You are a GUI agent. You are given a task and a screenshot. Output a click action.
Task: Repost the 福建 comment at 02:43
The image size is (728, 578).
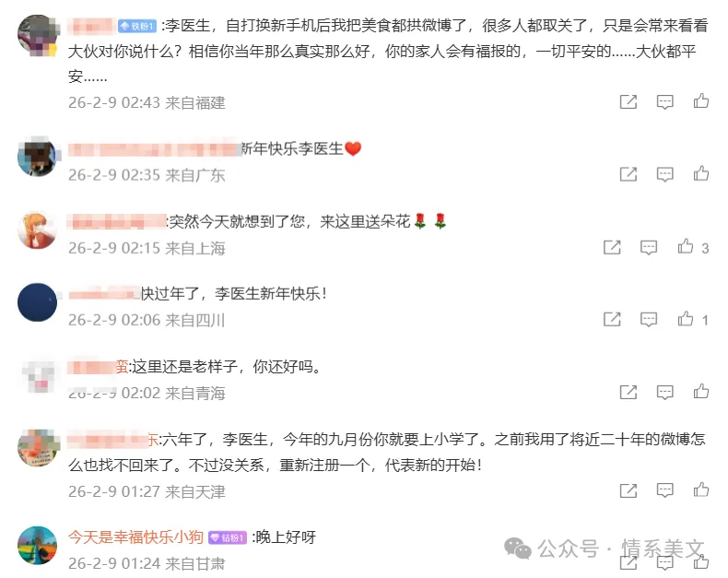[628, 101]
